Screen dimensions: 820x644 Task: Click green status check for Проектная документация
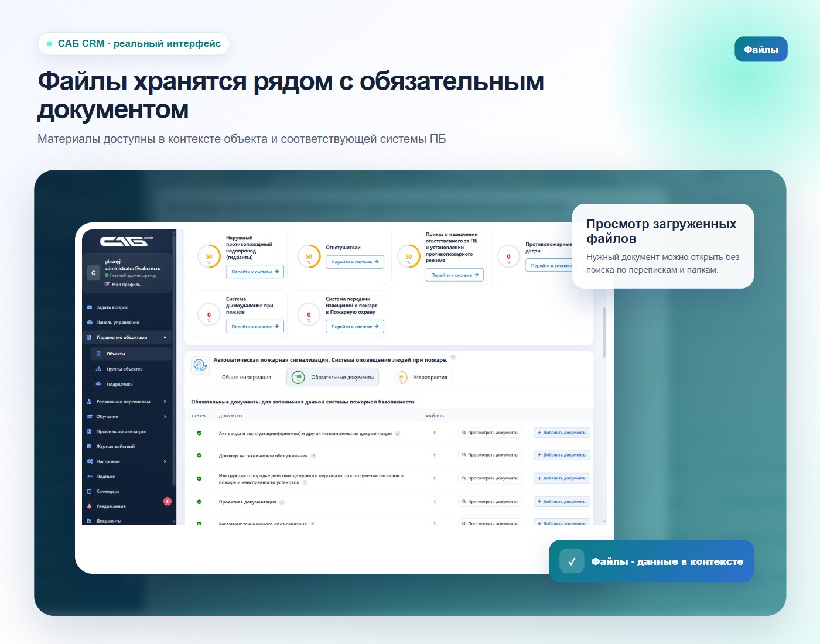(x=199, y=502)
